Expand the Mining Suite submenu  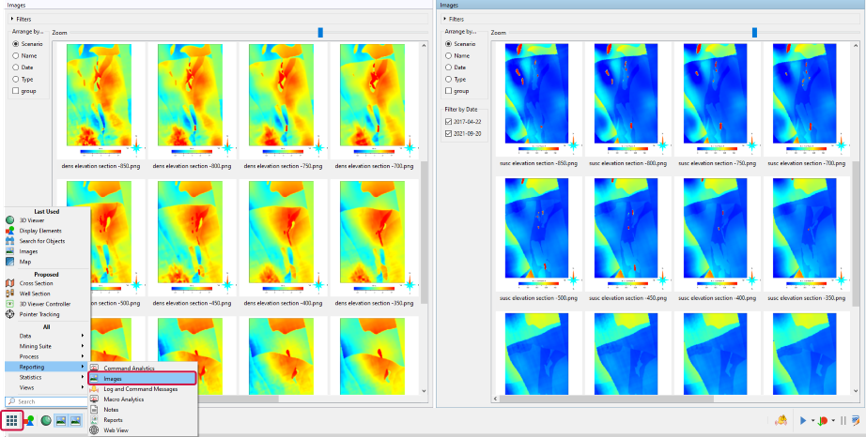coord(47,346)
